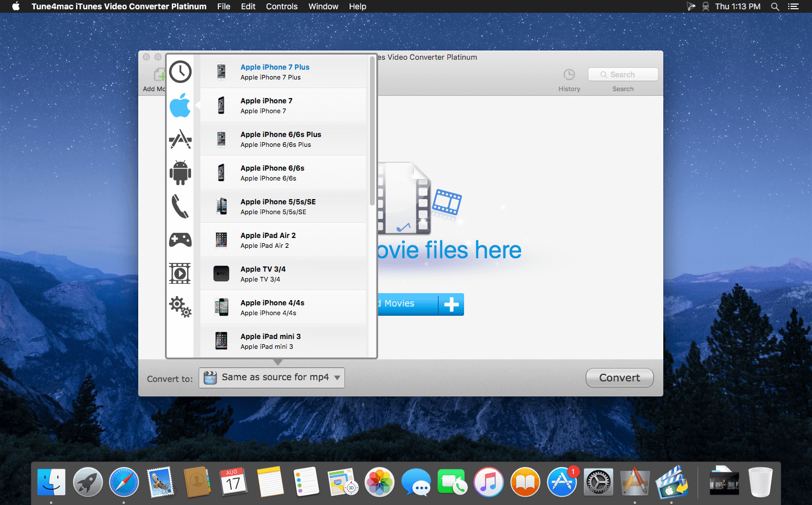Switch to the Android devices category
The image size is (812, 505).
pyautogui.click(x=180, y=172)
